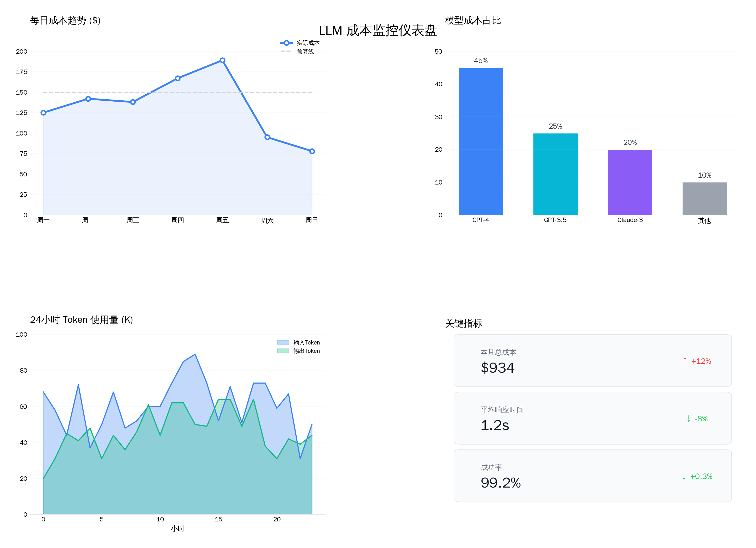
Task: Click the 周日 data point marker
Action: pyautogui.click(x=312, y=151)
